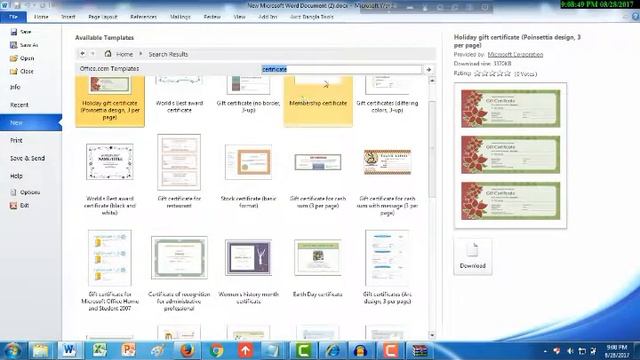Screen dimensions: 640x360
Task: Click the Open folder icon
Action: coord(14,58)
